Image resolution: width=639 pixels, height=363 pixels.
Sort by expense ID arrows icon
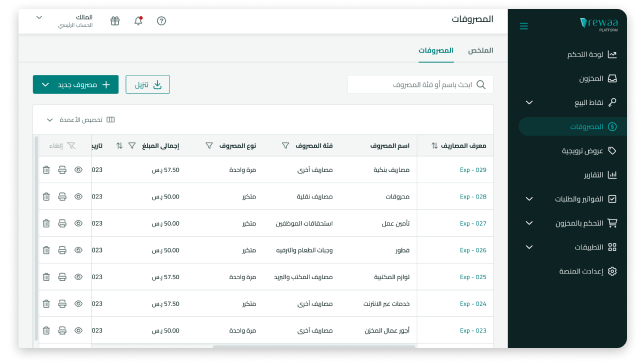coord(434,145)
